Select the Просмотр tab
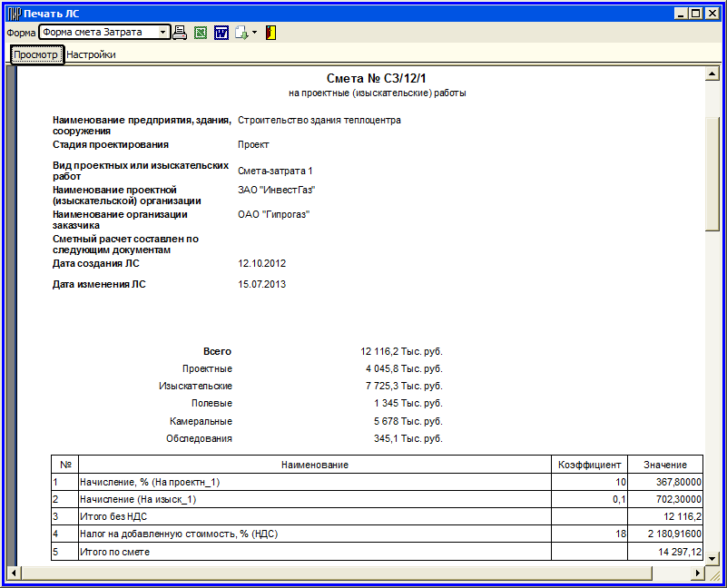 click(36, 54)
